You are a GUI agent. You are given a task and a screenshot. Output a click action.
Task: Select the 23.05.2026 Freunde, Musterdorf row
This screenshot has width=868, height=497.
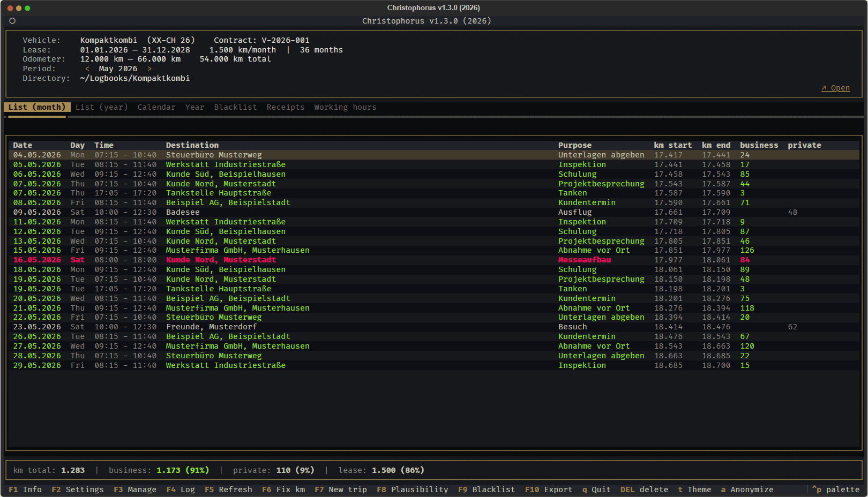click(x=434, y=327)
